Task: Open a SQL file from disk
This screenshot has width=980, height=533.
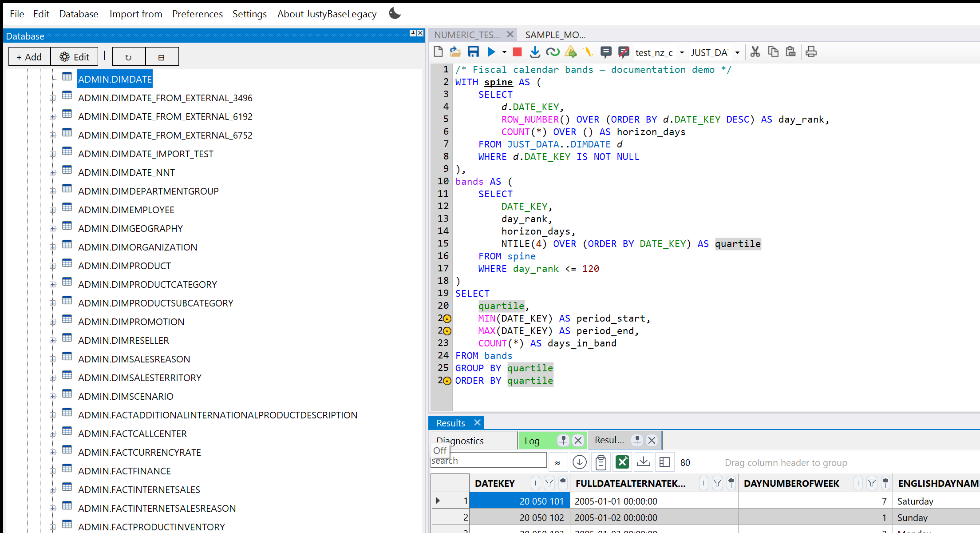Action: [455, 52]
